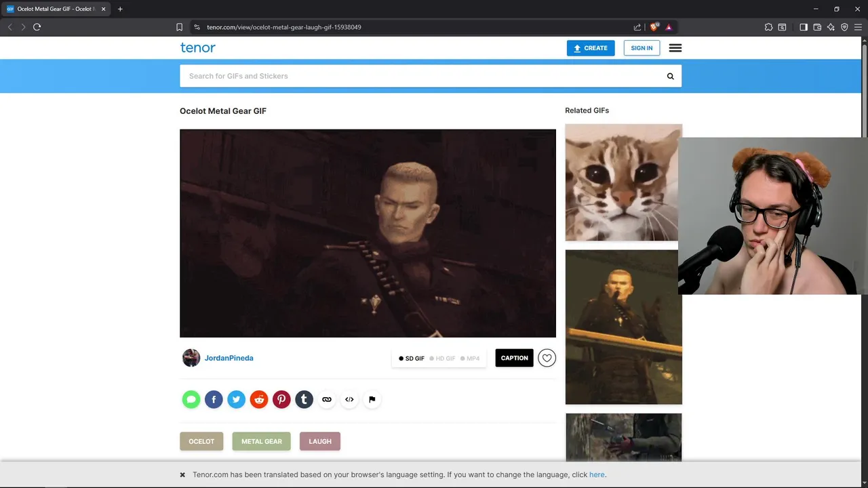This screenshot has width=868, height=488.
Task: Close the Ocelot Metal Gear GIF tab
Action: [104, 9]
